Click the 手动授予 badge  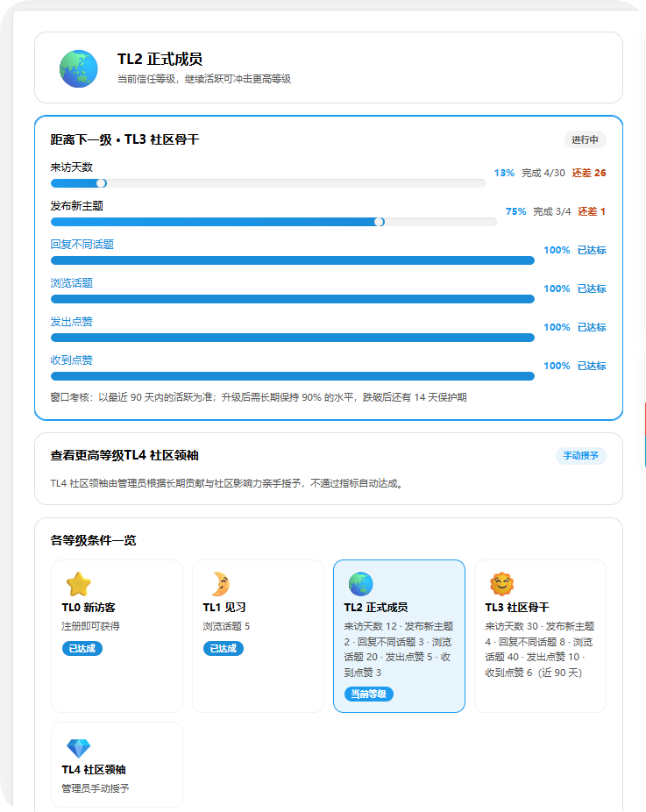coord(581,456)
